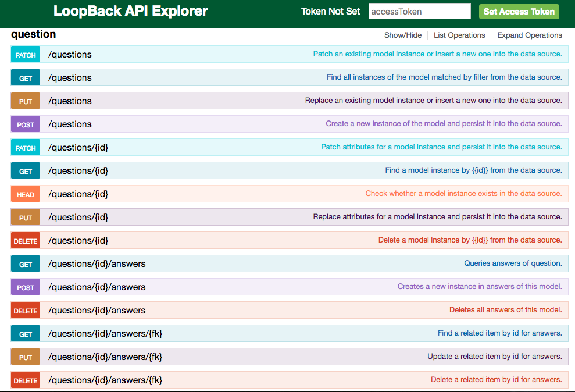
Task: Open the /questions/{id}/answers/{fk} path in the GET row
Action: point(105,334)
